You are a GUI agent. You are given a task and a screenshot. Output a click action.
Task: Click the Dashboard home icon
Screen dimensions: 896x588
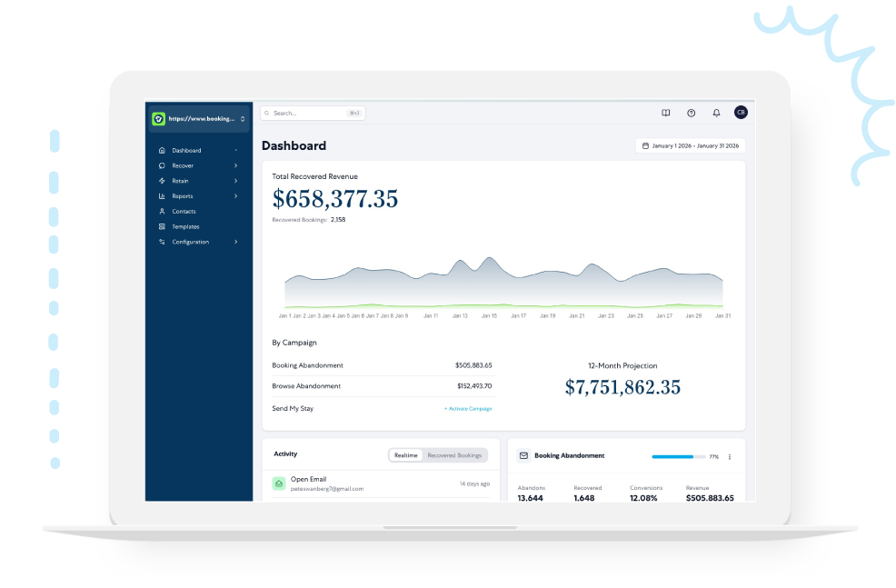click(x=162, y=150)
